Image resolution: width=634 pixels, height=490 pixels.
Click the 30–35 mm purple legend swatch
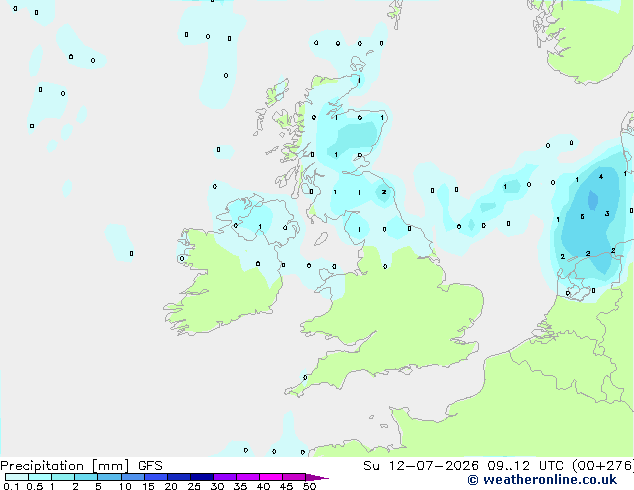tap(225, 477)
